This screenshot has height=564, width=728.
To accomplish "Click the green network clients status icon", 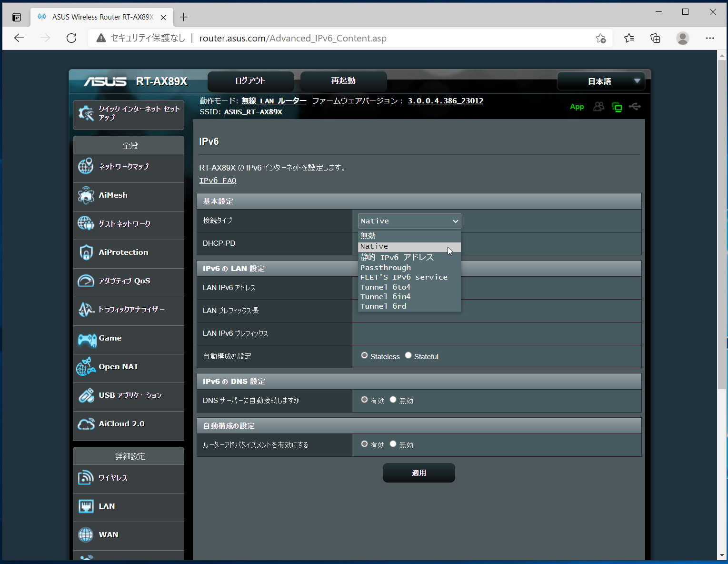I will [x=617, y=107].
